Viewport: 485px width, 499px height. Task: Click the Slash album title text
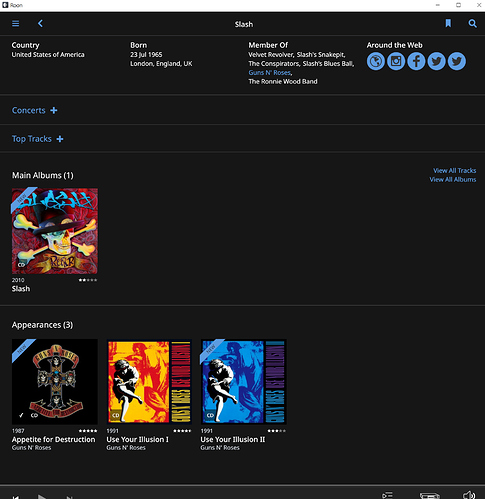tap(21, 289)
